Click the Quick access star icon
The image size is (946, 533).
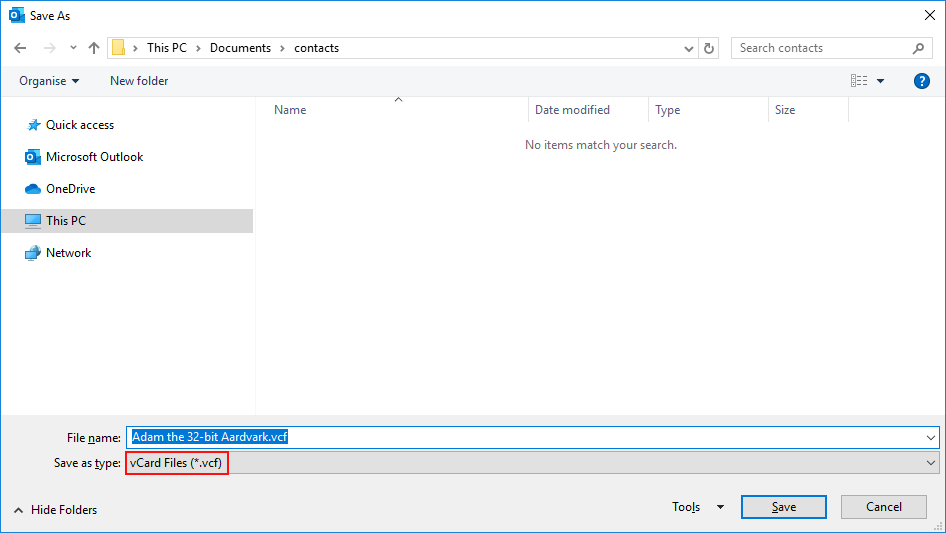tap(33, 125)
